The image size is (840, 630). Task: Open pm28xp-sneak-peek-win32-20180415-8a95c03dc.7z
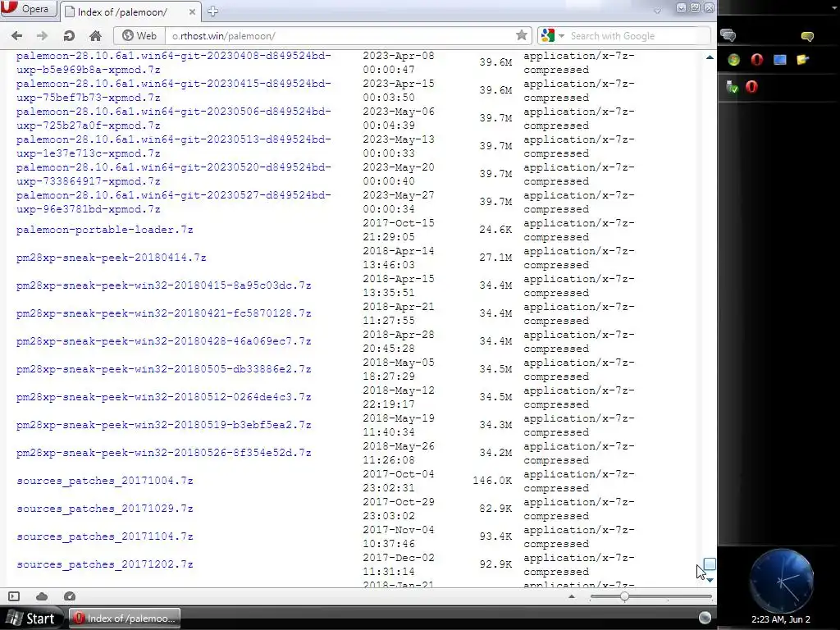(163, 285)
